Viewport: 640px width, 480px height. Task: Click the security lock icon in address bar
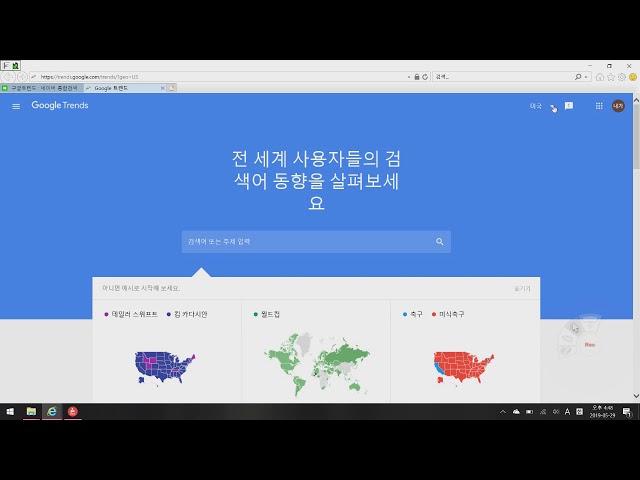click(417, 77)
